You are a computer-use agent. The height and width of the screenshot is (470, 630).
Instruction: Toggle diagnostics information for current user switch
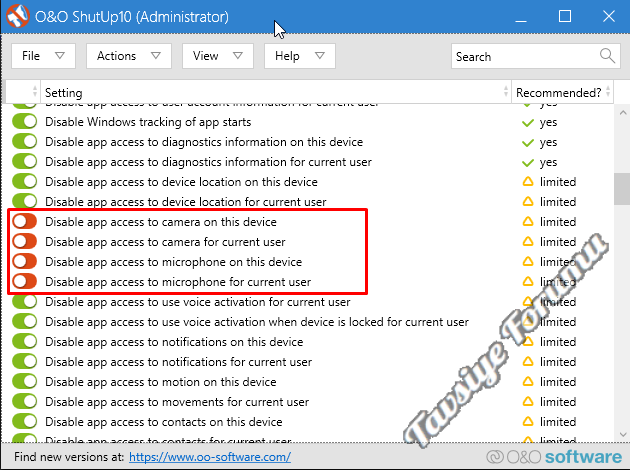25,161
